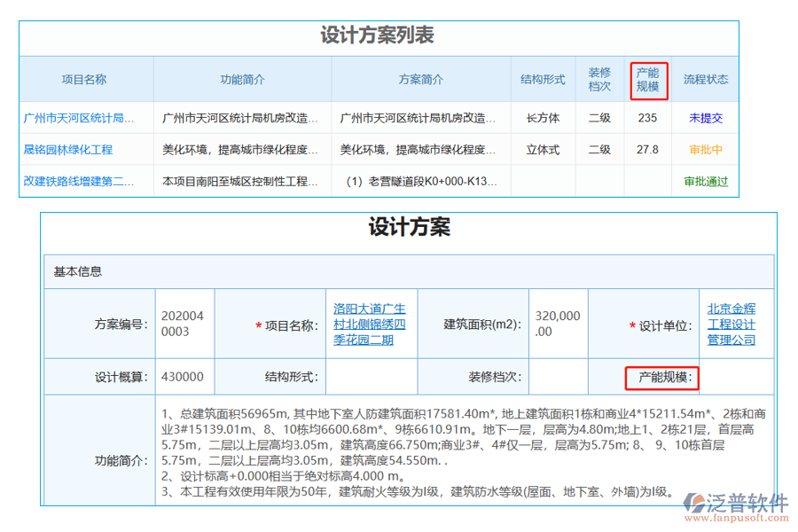The width and height of the screenshot is (798, 532).
Task: Click the 流程状态 column header
Action: pos(704,79)
